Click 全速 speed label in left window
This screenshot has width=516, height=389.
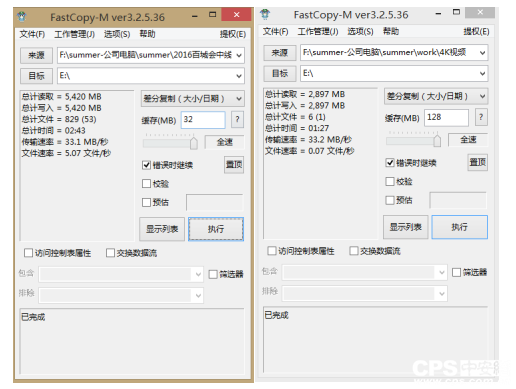coord(224,142)
